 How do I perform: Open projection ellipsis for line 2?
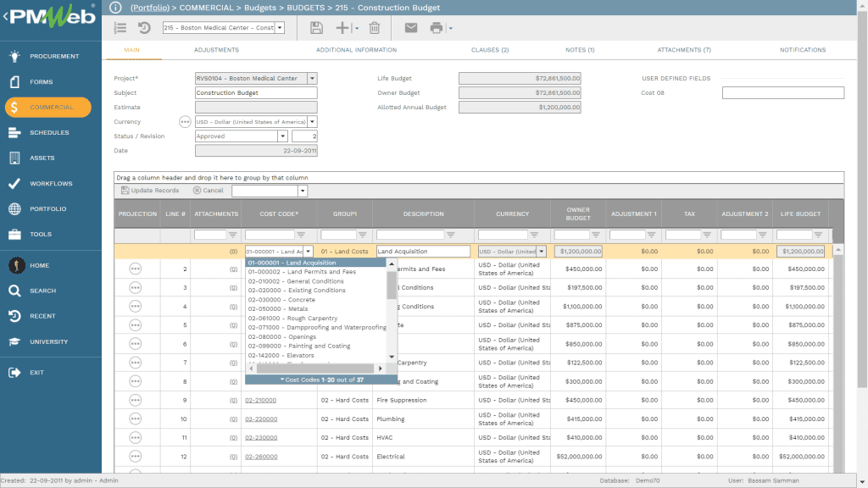(x=135, y=269)
